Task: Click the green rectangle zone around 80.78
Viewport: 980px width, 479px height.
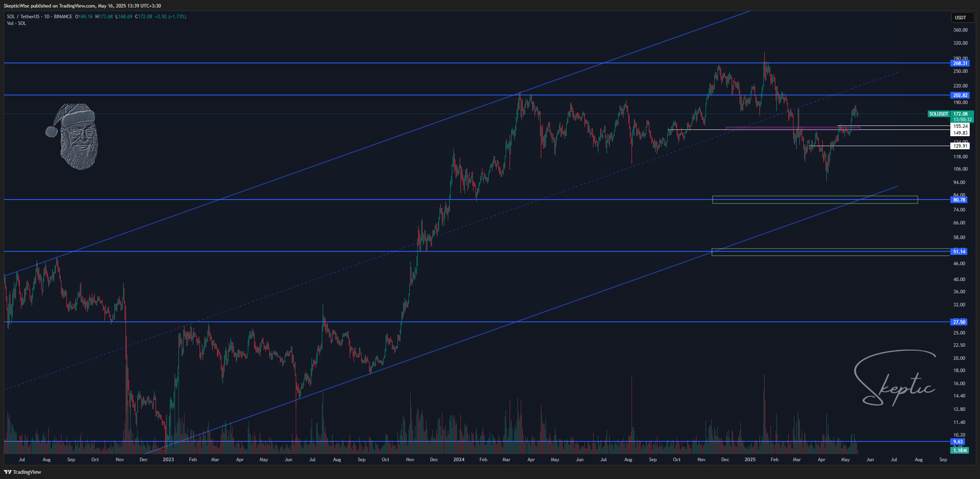Action: 815,200
